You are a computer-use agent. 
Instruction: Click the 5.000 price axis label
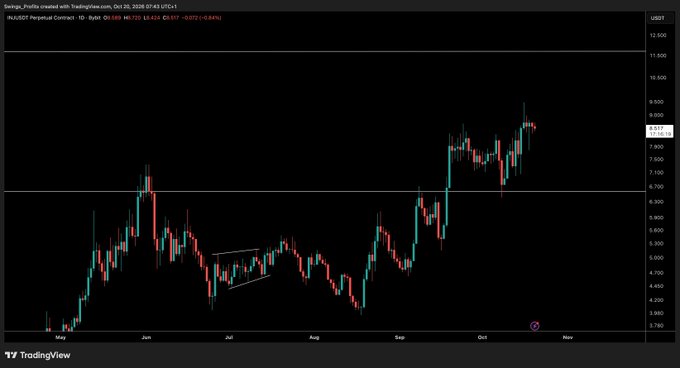[656, 257]
